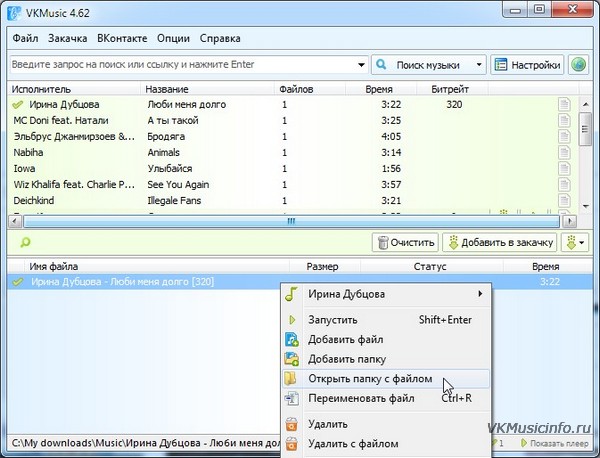The image size is (600, 458).
Task: Click the add-file icon beside Добавить файл
Action: tap(292, 339)
